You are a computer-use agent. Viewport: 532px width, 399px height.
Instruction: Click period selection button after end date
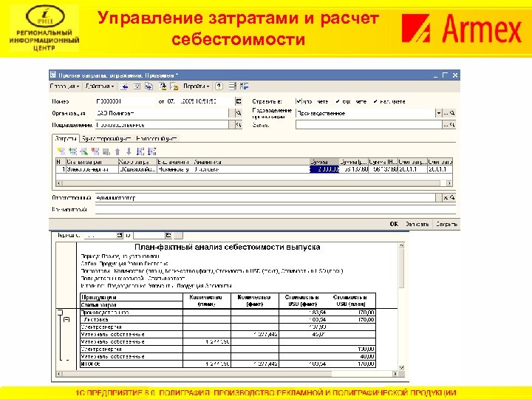point(179,235)
